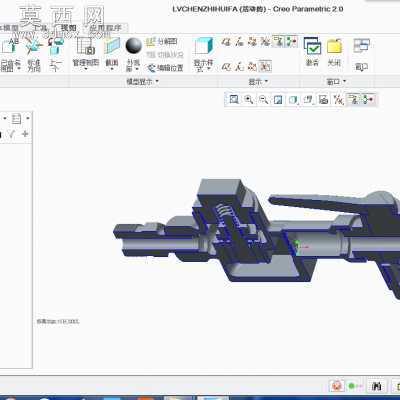Click the 编辑位置 button
This screenshot has width=400, height=400.
(165, 68)
